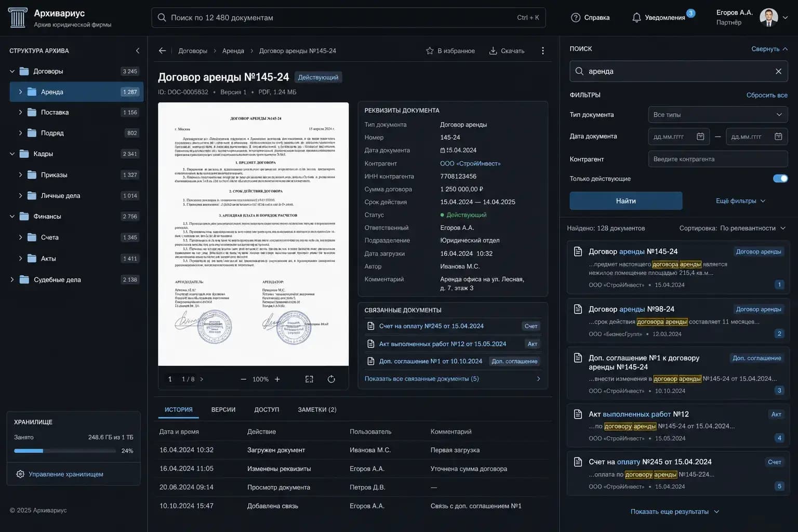Click the Договоры folder icon

24,71
